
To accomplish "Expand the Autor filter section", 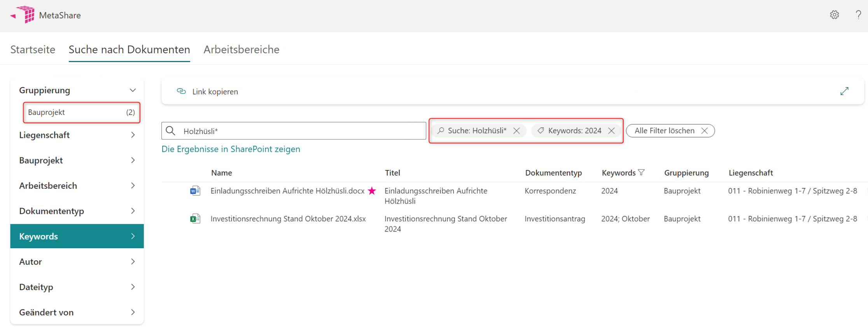I will pyautogui.click(x=133, y=262).
